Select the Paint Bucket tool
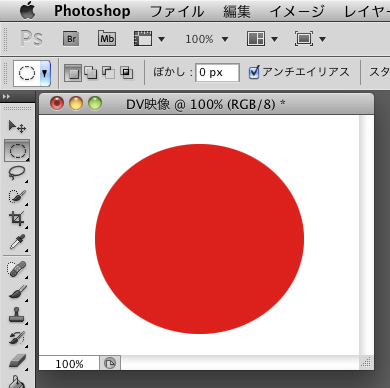Viewport: 390px width, 388px height. [17, 381]
